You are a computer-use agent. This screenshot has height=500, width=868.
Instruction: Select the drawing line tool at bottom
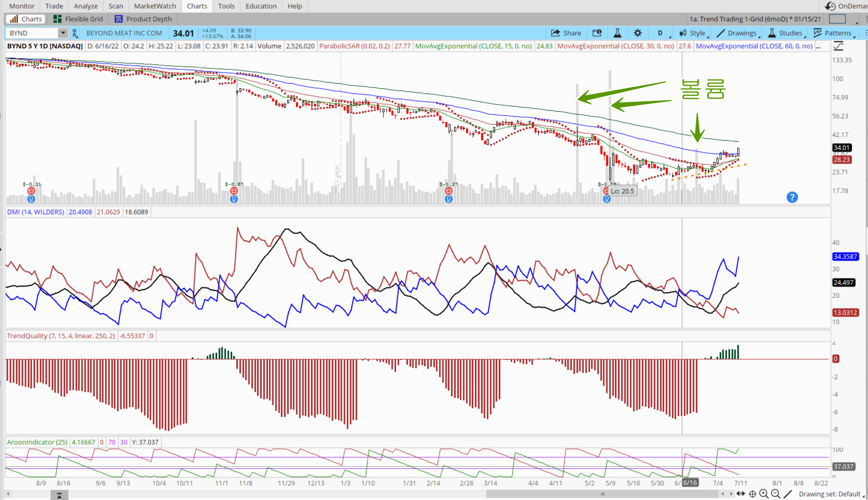click(787, 494)
